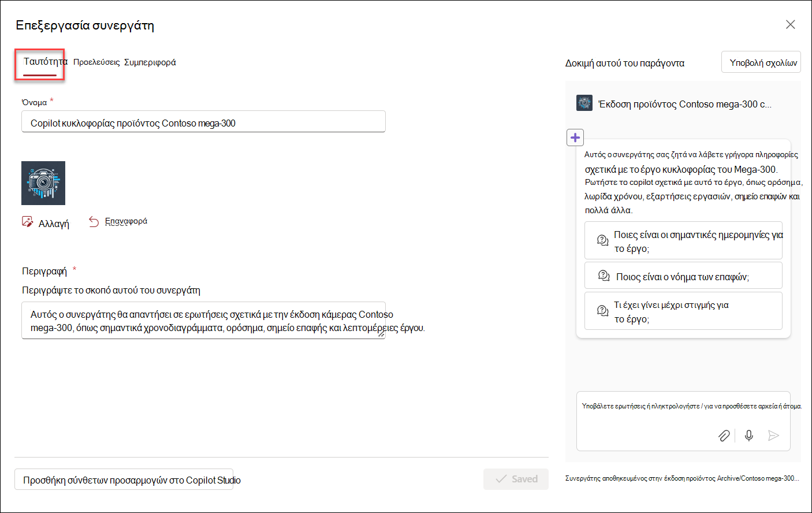
Task: Select prompt Τι έχει γίνει μέχρι στιγμής
Action: tap(683, 311)
